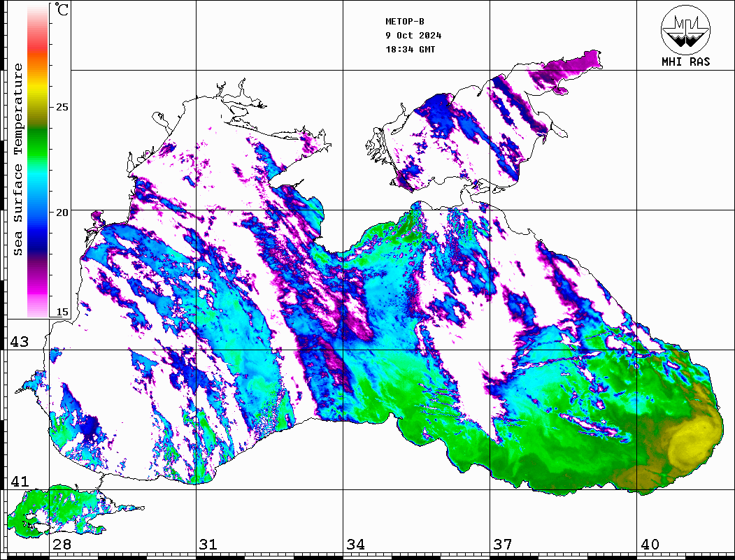Click the longitude label '37'
The image size is (735, 560).
(x=503, y=544)
